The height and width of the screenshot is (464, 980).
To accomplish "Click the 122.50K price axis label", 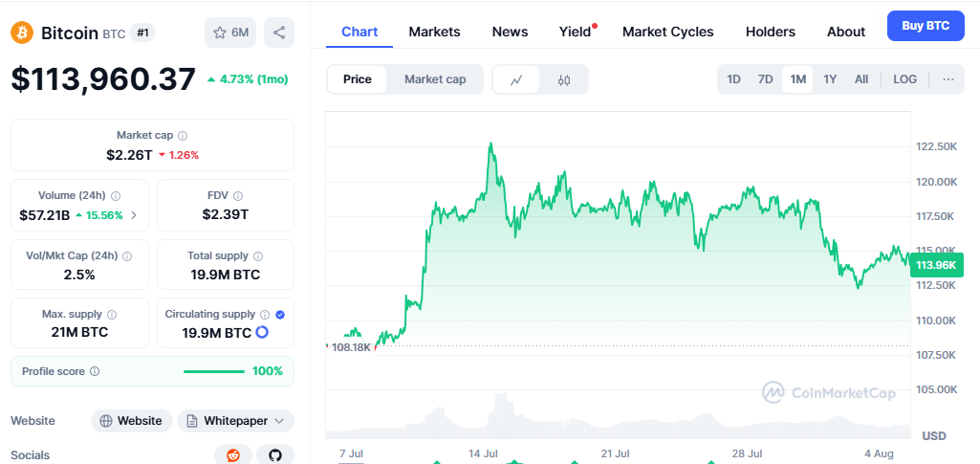I will pos(936,146).
